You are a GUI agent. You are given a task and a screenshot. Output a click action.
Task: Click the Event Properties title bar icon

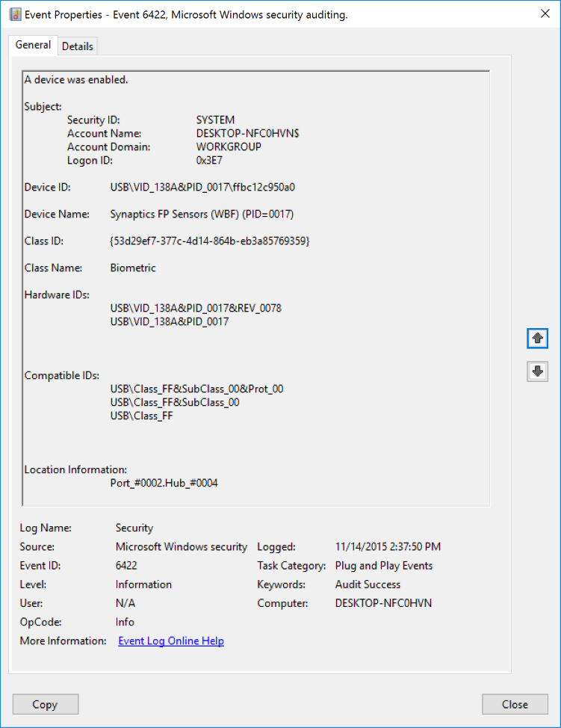click(x=14, y=14)
